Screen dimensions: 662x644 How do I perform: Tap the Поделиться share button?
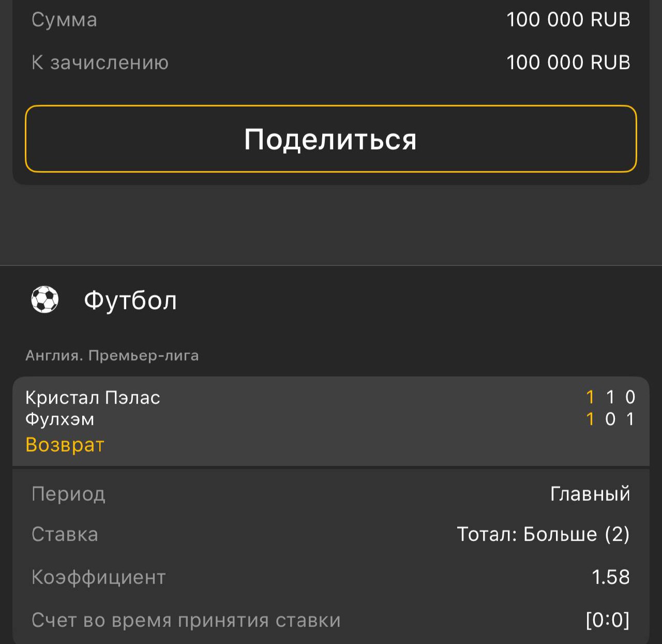coord(330,139)
